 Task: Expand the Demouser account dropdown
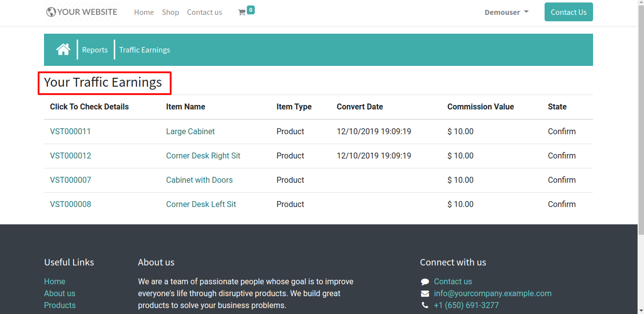coord(506,12)
